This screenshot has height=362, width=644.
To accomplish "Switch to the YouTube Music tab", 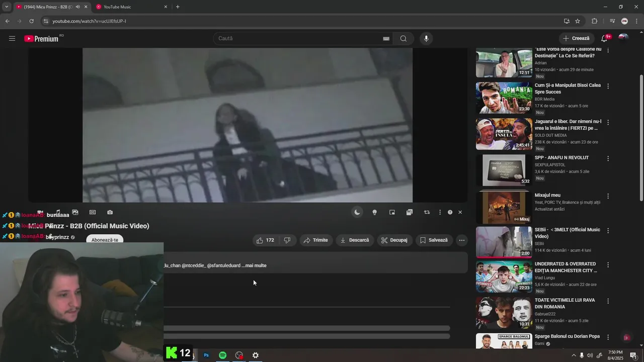I will coord(131,7).
